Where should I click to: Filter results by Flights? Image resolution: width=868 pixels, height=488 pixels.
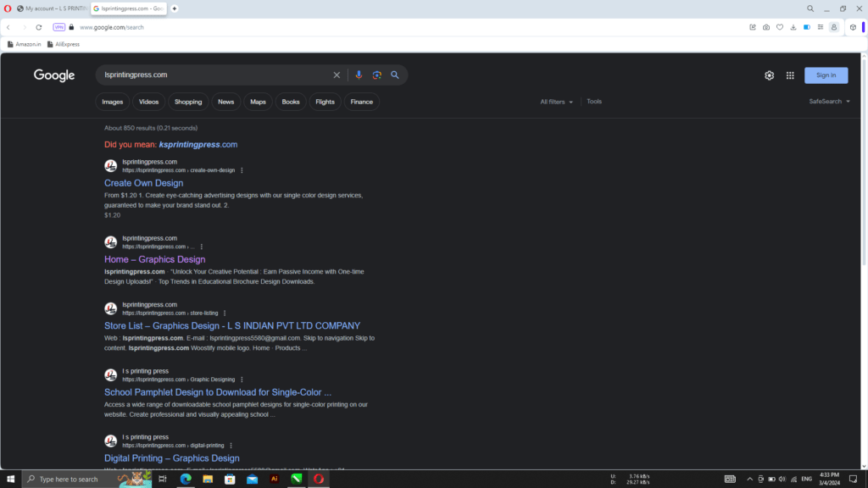[x=325, y=102]
